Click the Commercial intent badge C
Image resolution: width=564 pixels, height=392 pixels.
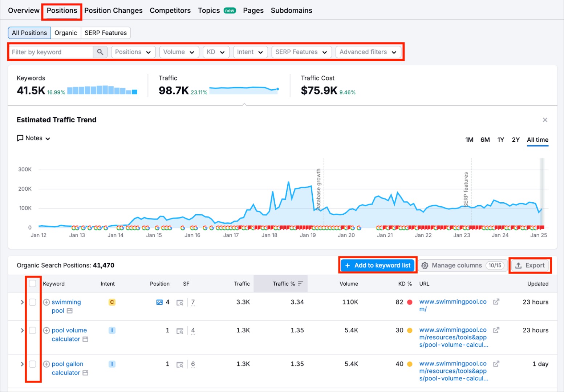[x=112, y=302]
